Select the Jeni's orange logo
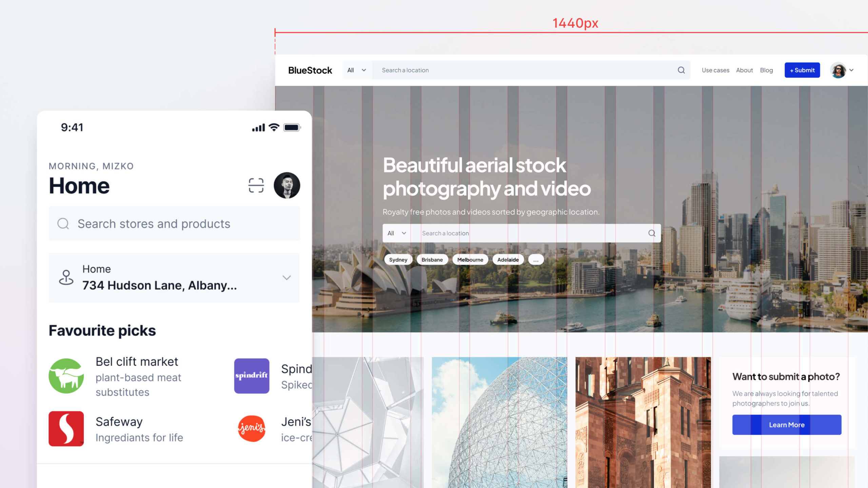Image resolution: width=868 pixels, height=488 pixels. (252, 429)
